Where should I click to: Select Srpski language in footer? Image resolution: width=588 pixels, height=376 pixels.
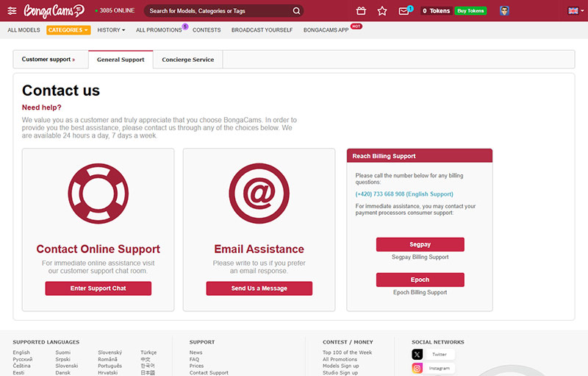tap(63, 359)
